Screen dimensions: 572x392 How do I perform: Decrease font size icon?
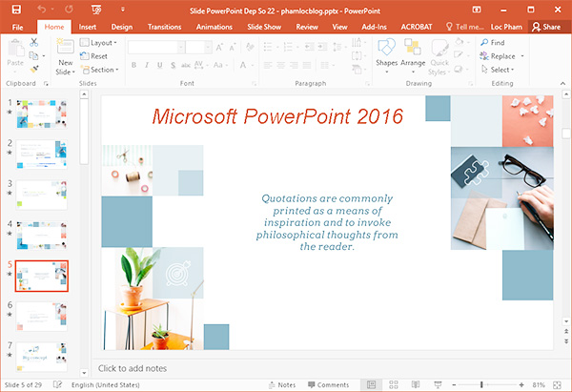(x=233, y=47)
